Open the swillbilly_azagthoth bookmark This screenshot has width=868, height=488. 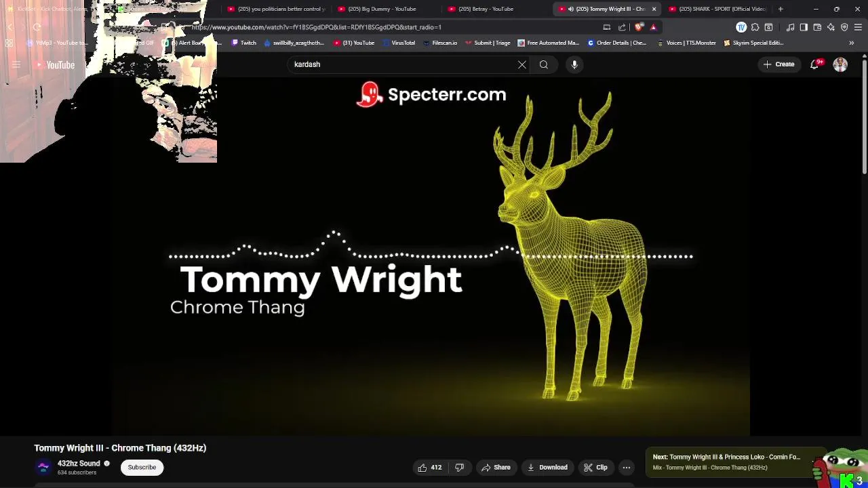(294, 43)
